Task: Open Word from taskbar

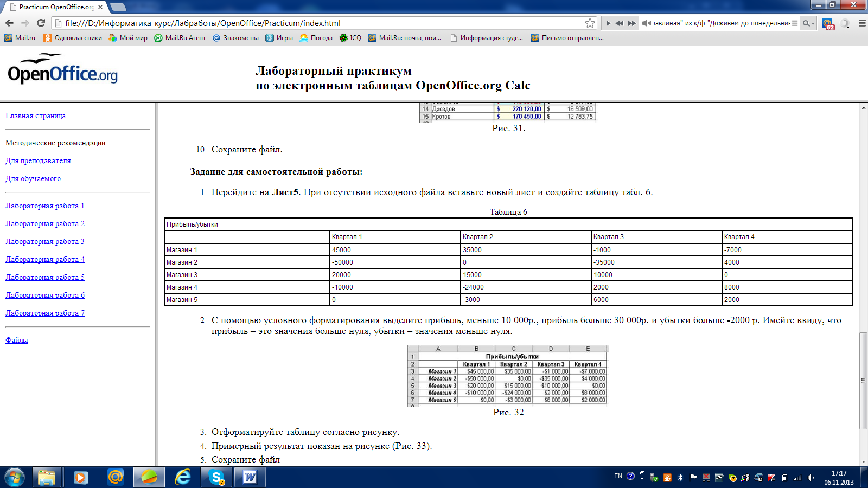Action: click(250, 477)
